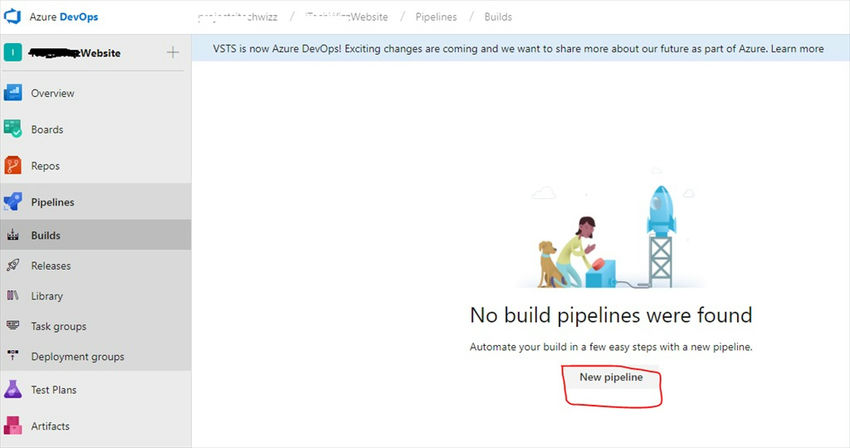This screenshot has width=850, height=448.
Task: Open the Overview hub icon
Action: click(12, 93)
